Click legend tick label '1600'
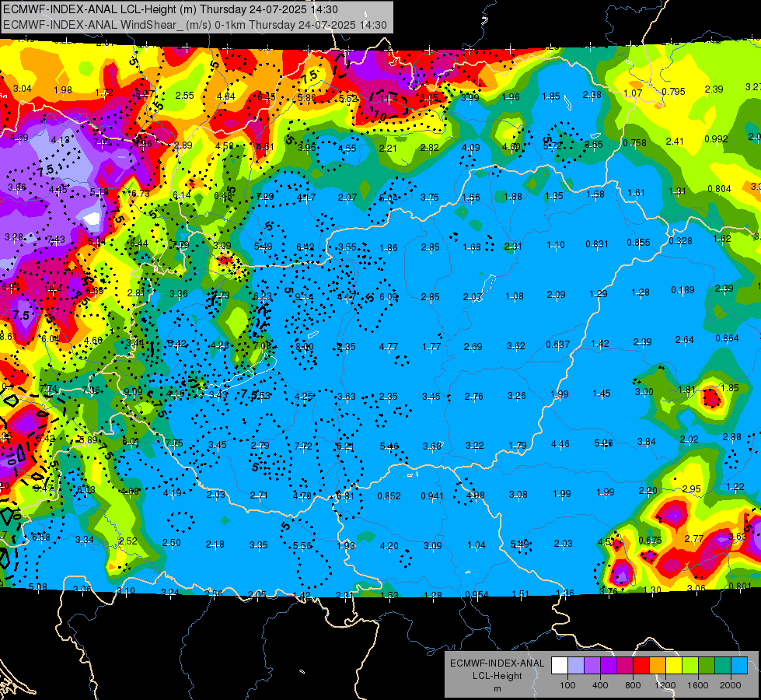The image size is (761, 700). click(698, 685)
